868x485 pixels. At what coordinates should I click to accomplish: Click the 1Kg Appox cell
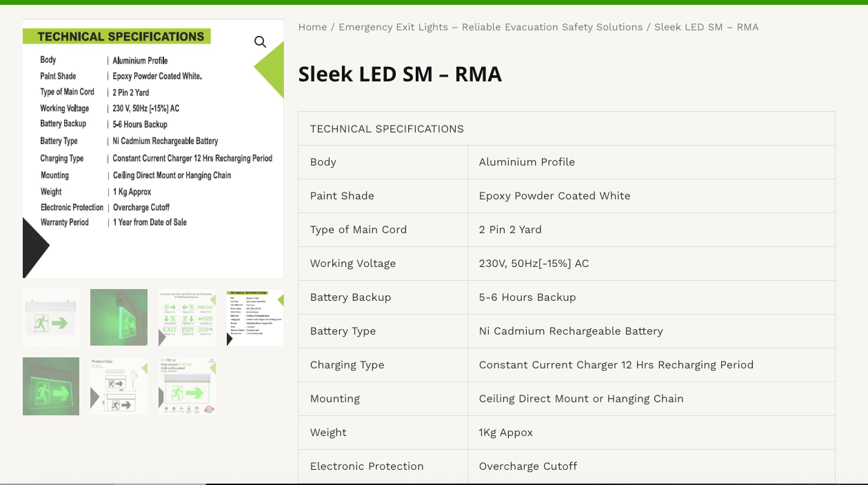(x=652, y=433)
